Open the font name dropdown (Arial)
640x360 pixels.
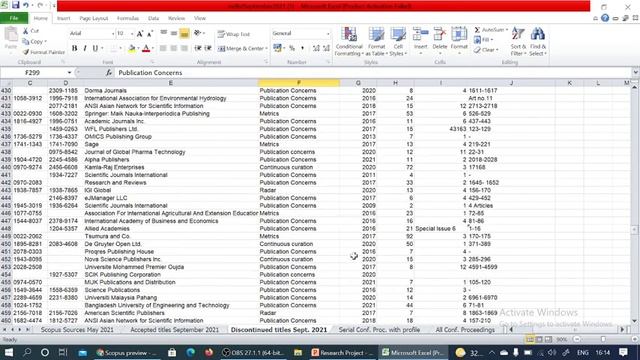click(x=112, y=33)
